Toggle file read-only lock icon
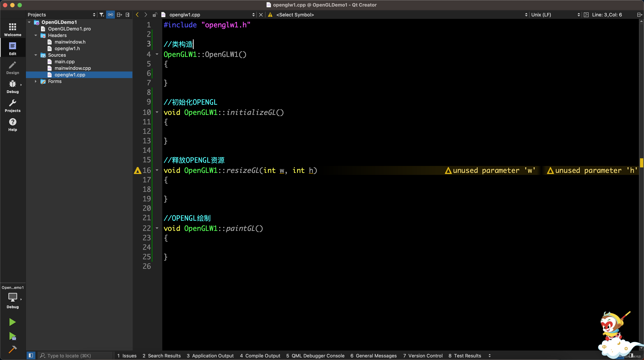This screenshot has width=644, height=360. click(x=155, y=15)
